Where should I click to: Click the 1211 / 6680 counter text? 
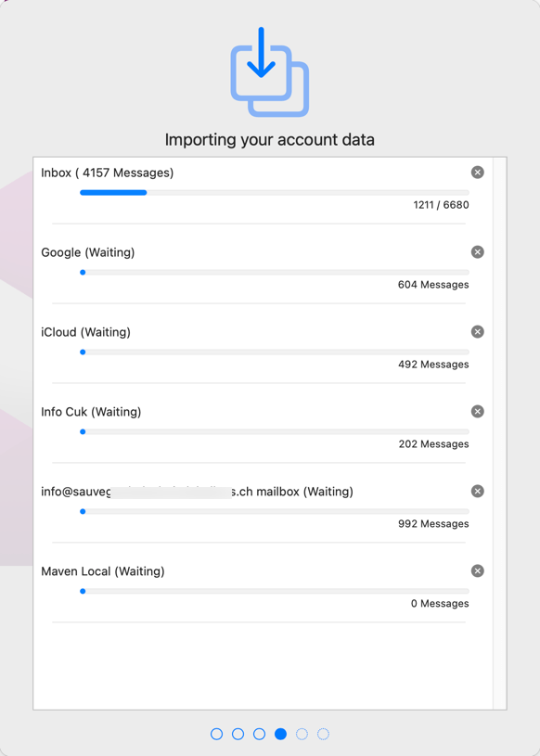441,205
